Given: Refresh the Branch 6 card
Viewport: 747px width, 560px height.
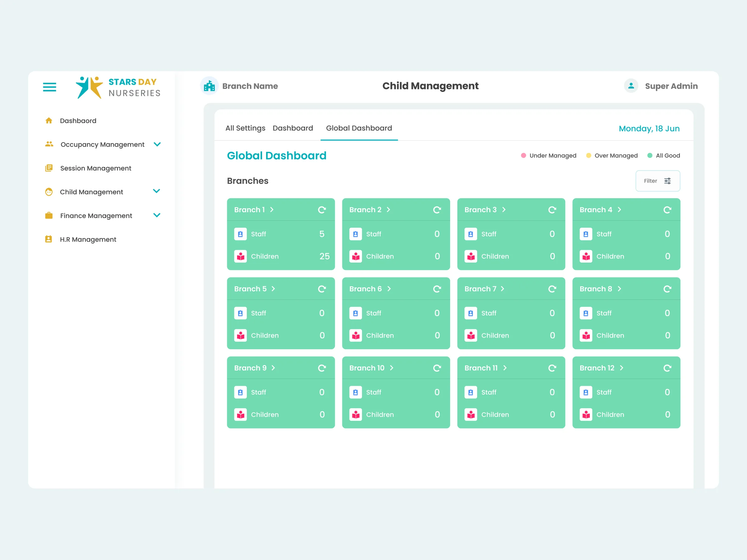Looking at the screenshot, I should [x=437, y=289].
